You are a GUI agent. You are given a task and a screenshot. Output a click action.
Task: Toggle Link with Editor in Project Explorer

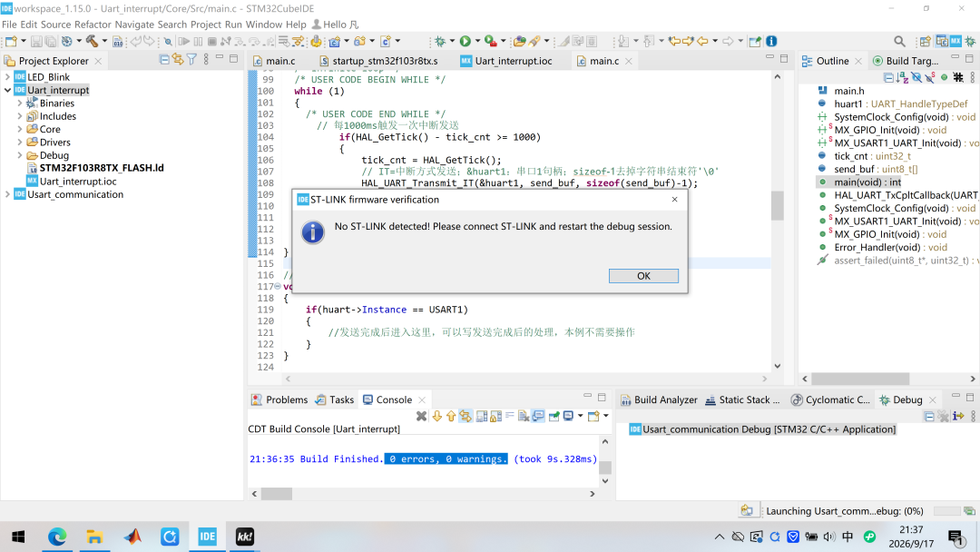coord(178,59)
